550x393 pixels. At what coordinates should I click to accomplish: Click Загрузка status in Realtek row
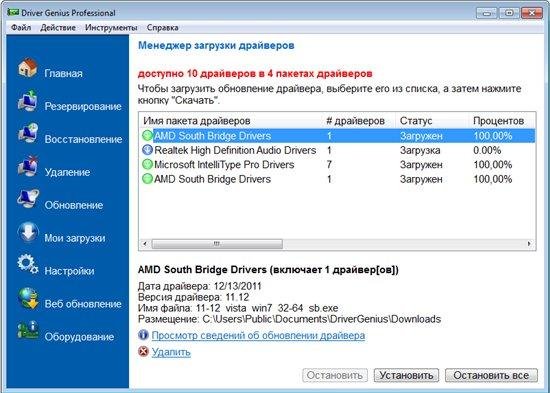[420, 151]
